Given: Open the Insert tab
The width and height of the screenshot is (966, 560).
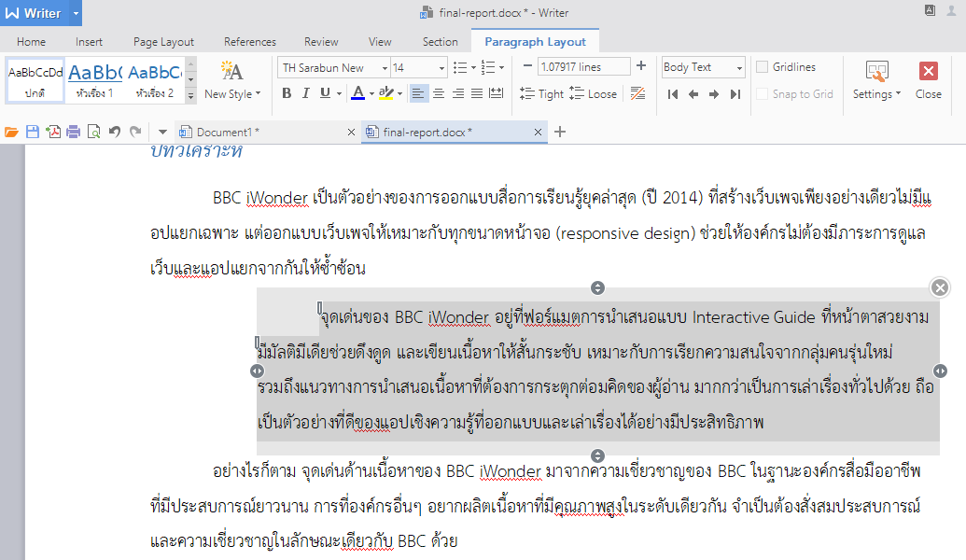Looking at the screenshot, I should coord(90,42).
